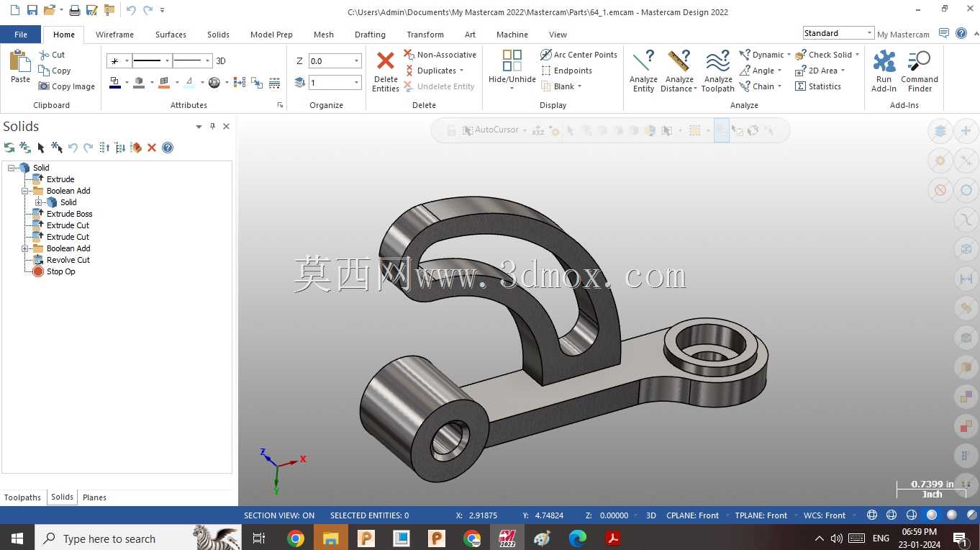This screenshot has width=980, height=550.
Task: Click Analyze Distance button
Action: (x=679, y=71)
